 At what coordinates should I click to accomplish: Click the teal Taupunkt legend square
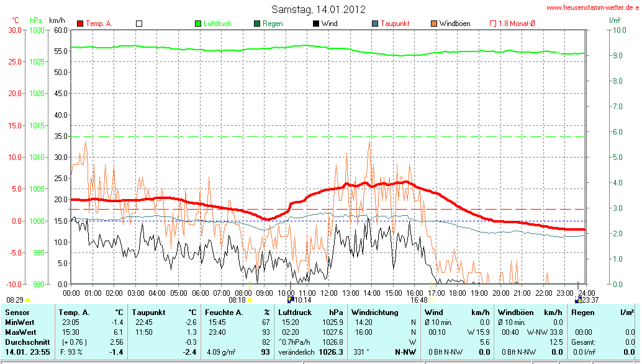click(375, 24)
